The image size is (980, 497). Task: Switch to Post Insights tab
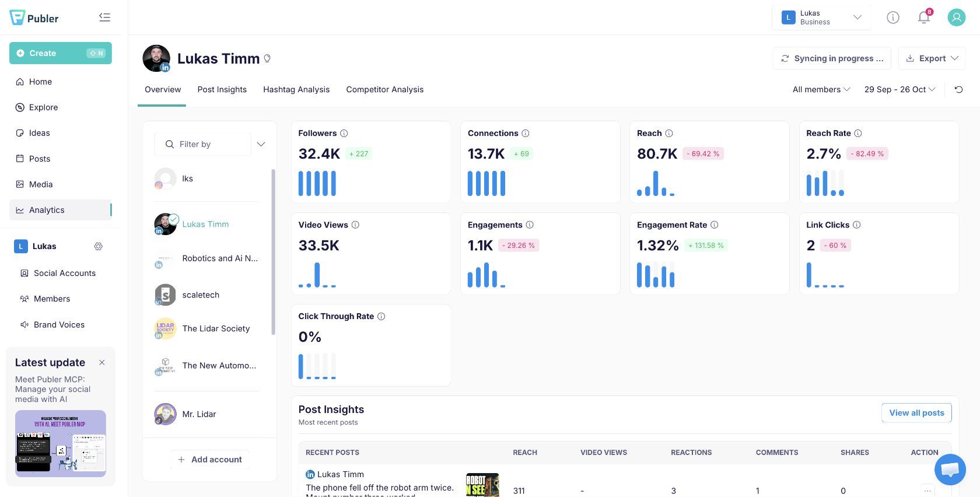tap(222, 89)
